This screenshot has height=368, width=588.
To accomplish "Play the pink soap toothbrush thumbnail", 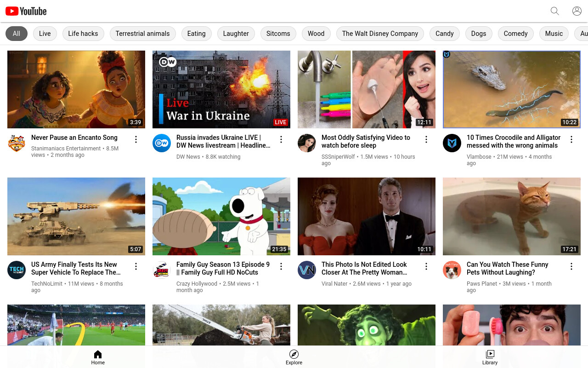I will [x=512, y=325].
